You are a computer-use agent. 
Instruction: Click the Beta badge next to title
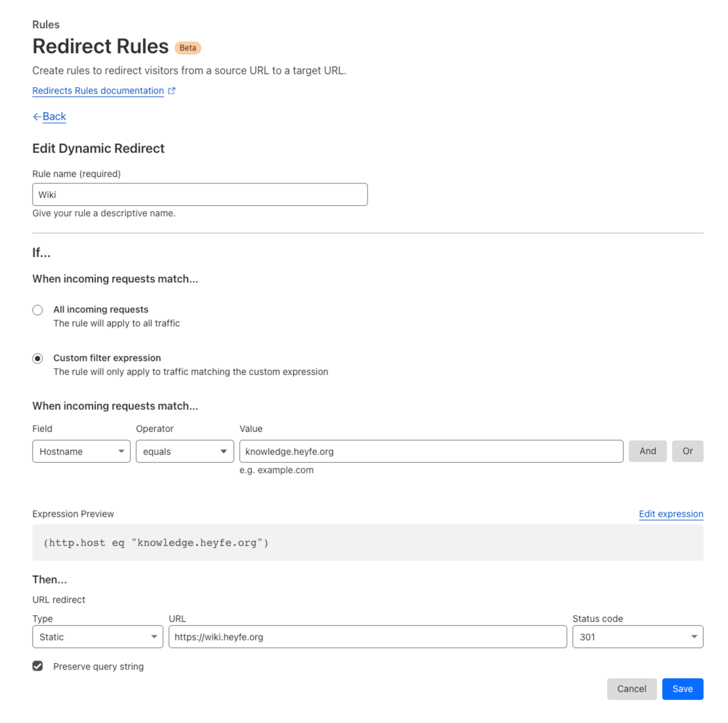pyautogui.click(x=188, y=48)
